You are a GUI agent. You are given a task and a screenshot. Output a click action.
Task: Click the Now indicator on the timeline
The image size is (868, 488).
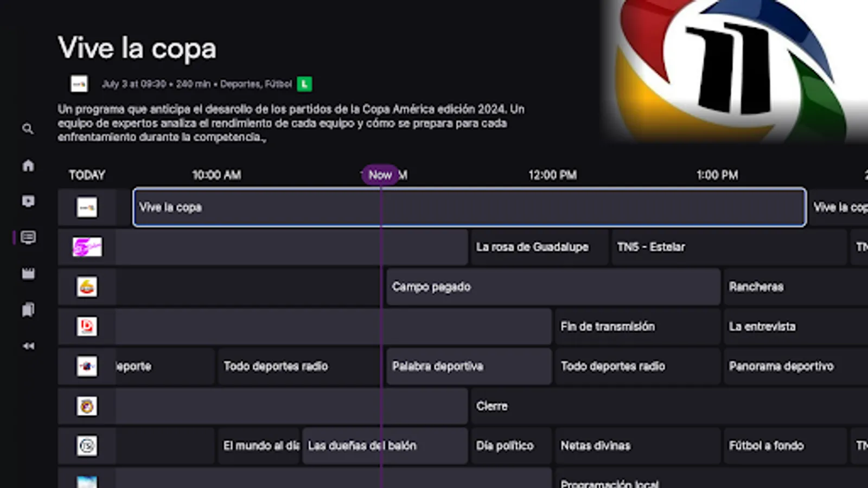(380, 175)
